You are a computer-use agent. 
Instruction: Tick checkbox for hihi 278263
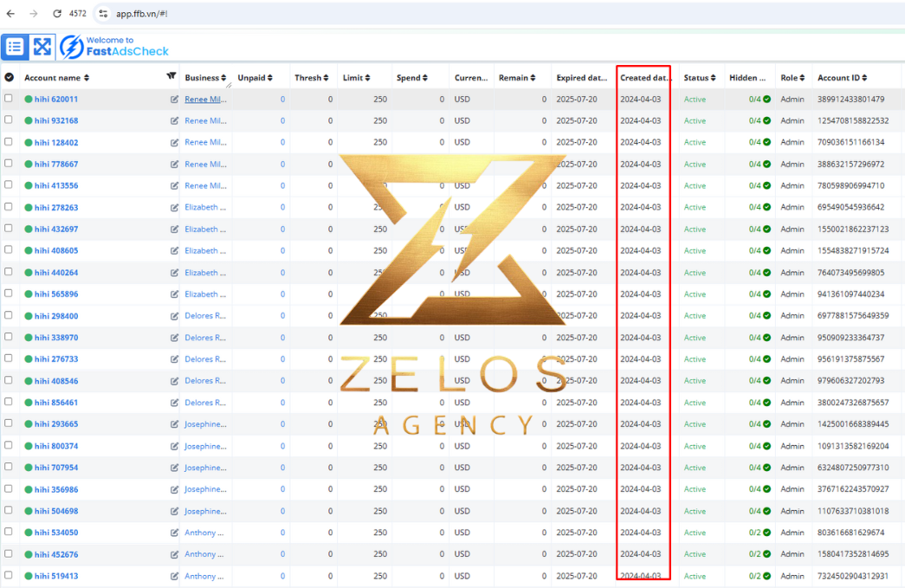click(8, 206)
